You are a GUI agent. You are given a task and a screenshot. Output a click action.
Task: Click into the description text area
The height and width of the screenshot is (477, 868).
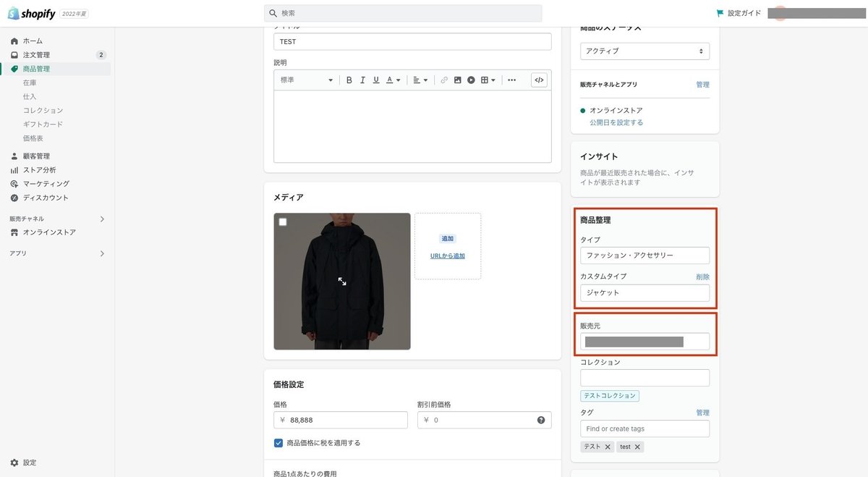point(412,127)
